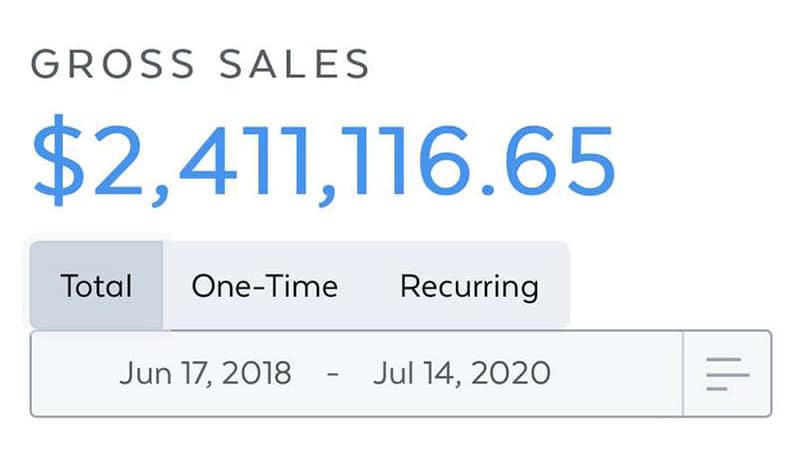This screenshot has height=463, width=800.
Task: Open the date range presets lines icon
Action: tap(728, 374)
